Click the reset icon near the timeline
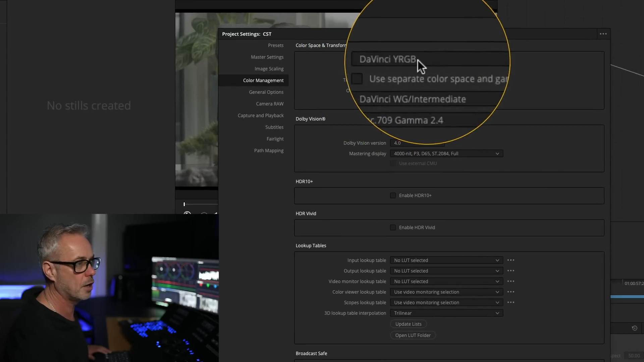The height and width of the screenshot is (362, 644). [x=634, y=328]
